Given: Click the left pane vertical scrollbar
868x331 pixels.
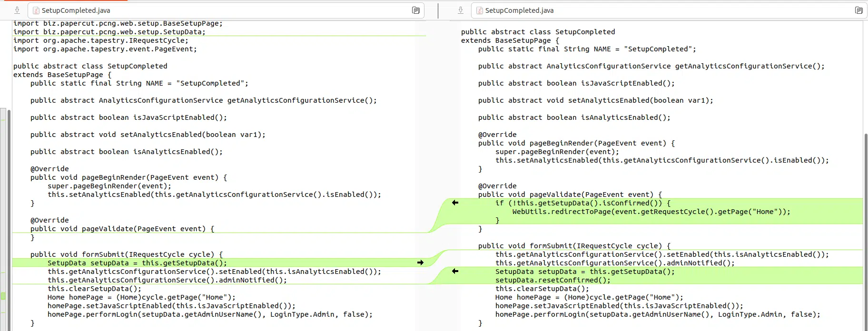Looking at the screenshot, I should (x=9, y=214).
